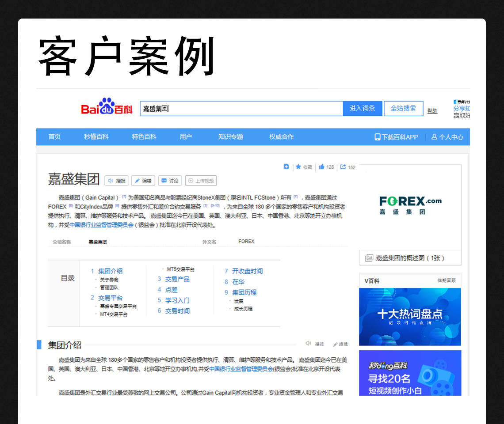
Task: Open the 秒懂百科 寻找20名 banner
Action: [x=410, y=373]
